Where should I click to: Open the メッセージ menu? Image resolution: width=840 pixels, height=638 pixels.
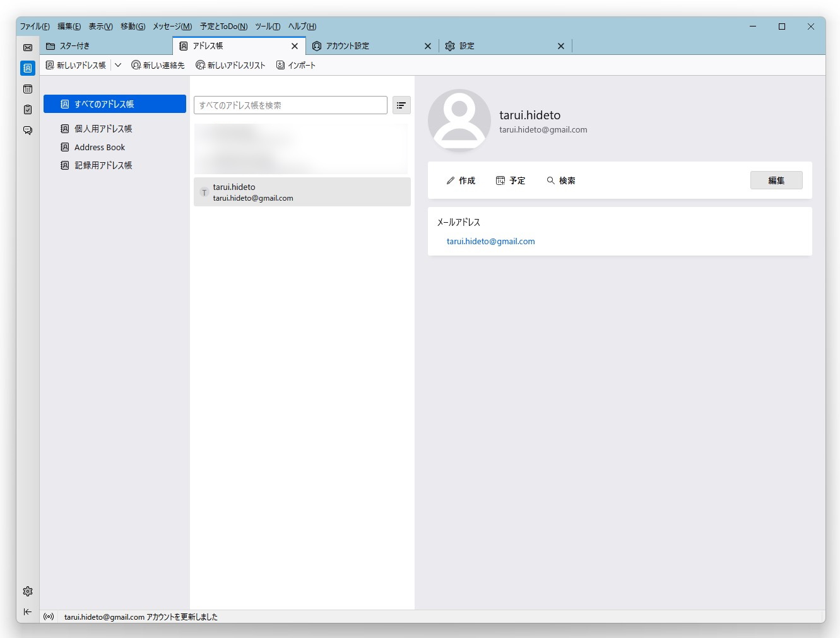(x=172, y=27)
